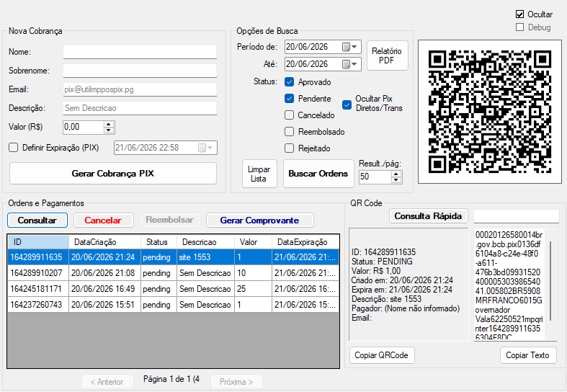Sort by DataCriação column header
The image size is (567, 392).
click(105, 242)
